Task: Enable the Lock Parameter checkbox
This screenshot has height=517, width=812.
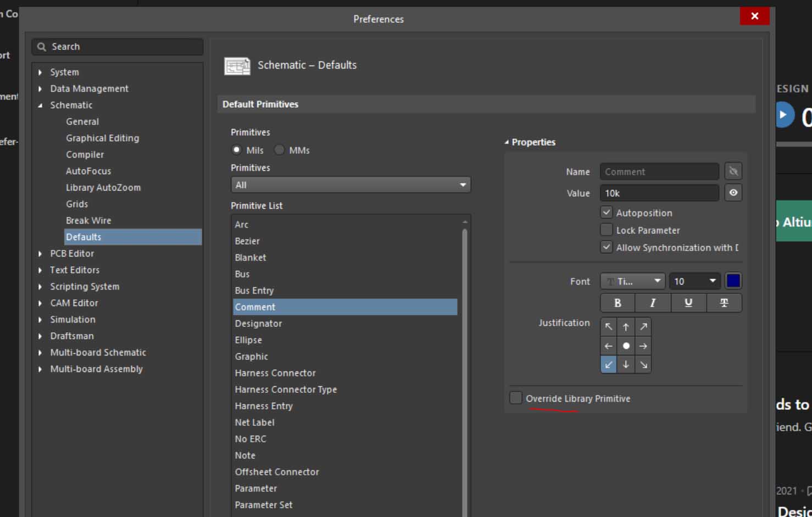Action: (x=607, y=230)
